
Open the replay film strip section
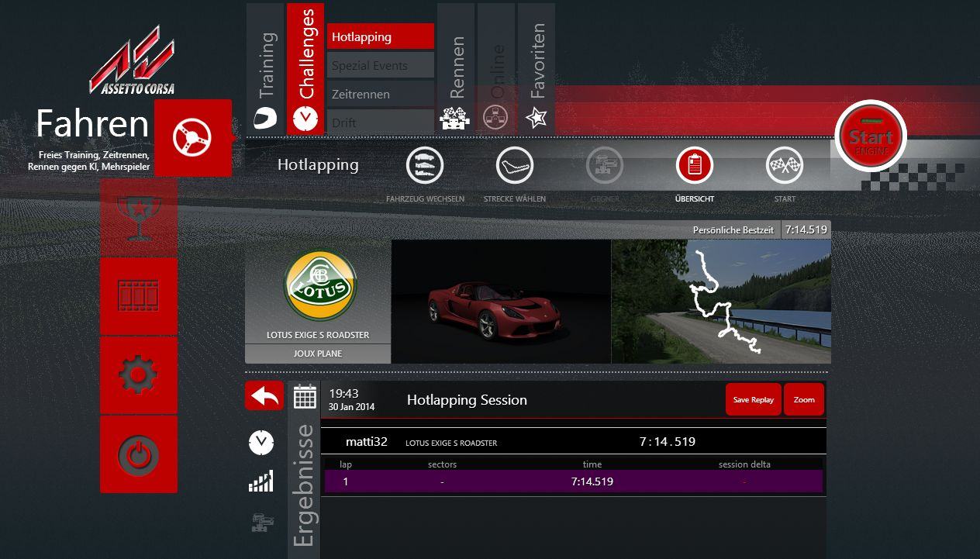[x=138, y=296]
